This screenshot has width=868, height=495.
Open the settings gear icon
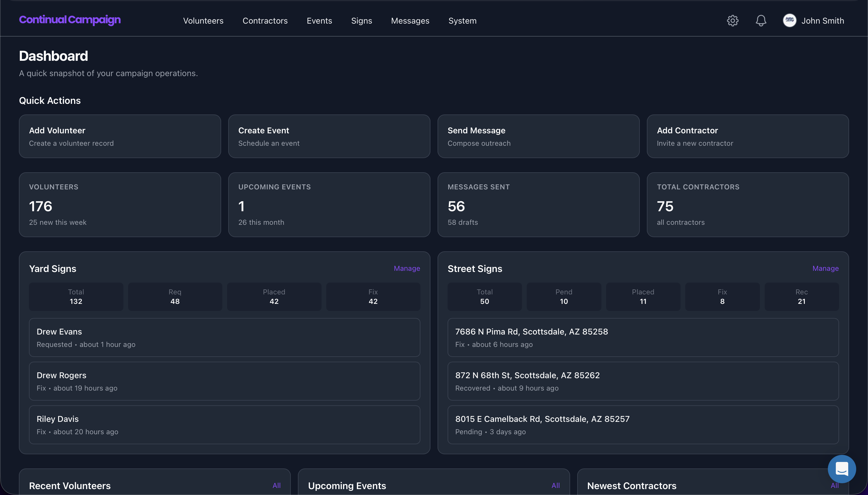click(x=732, y=21)
